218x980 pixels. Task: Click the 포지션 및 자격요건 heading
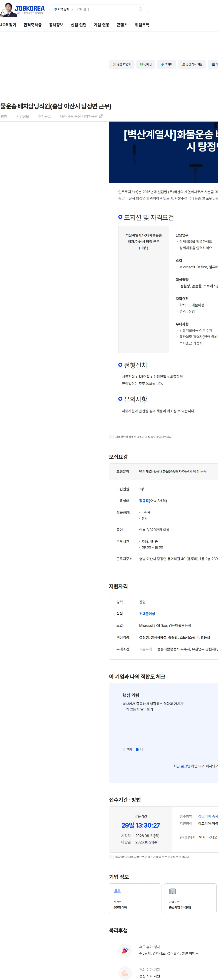coord(149,217)
